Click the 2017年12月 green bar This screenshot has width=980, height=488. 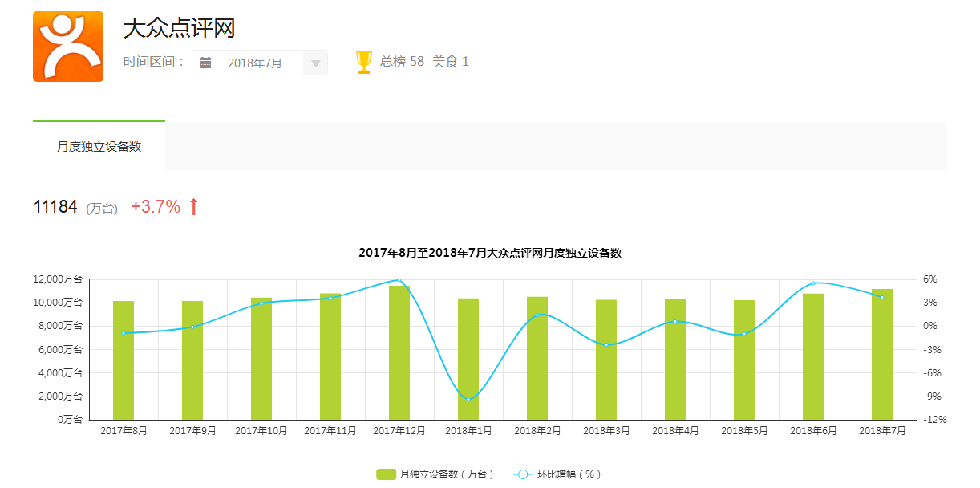[x=399, y=353]
